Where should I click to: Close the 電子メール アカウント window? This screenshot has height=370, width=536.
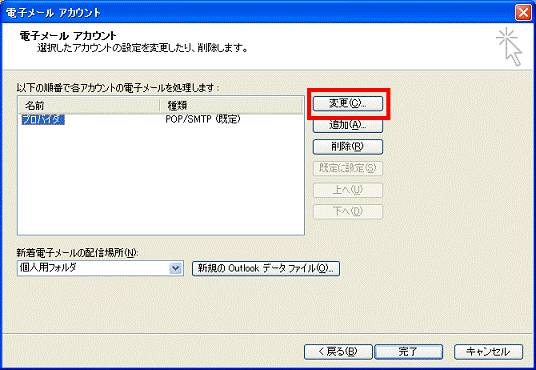tap(523, 13)
